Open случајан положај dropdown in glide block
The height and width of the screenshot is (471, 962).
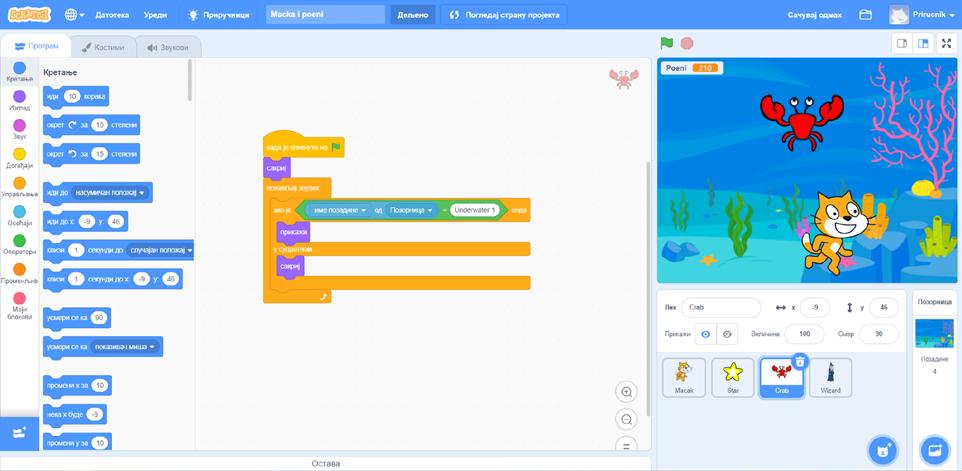pyautogui.click(x=160, y=250)
